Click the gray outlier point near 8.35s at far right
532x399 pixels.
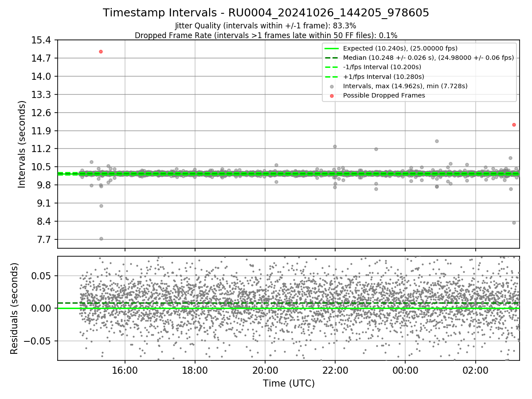[514, 223]
